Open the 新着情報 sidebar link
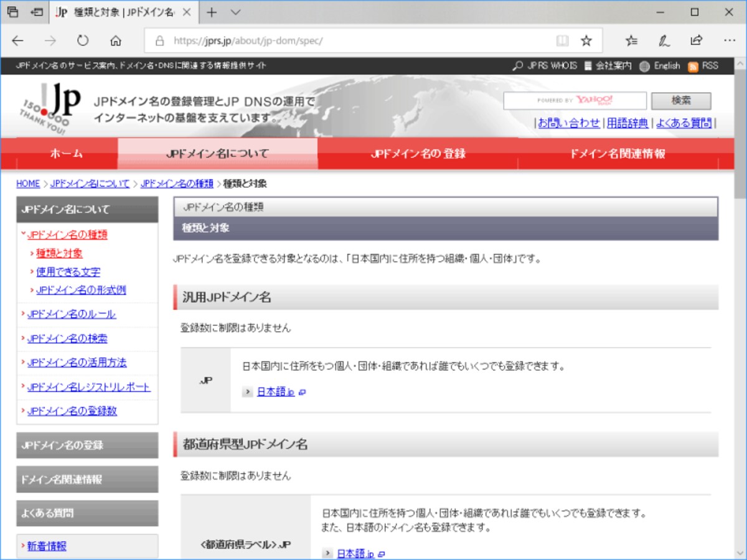 coord(47,546)
